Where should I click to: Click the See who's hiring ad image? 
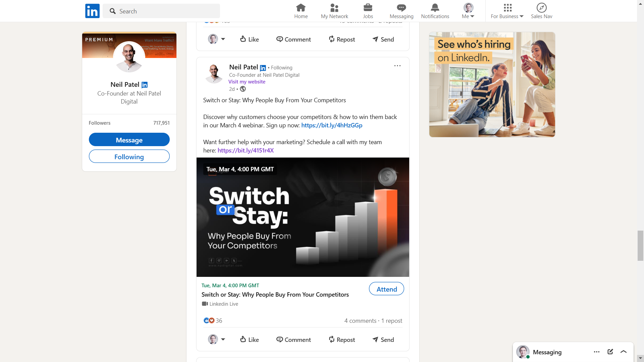tap(492, 84)
